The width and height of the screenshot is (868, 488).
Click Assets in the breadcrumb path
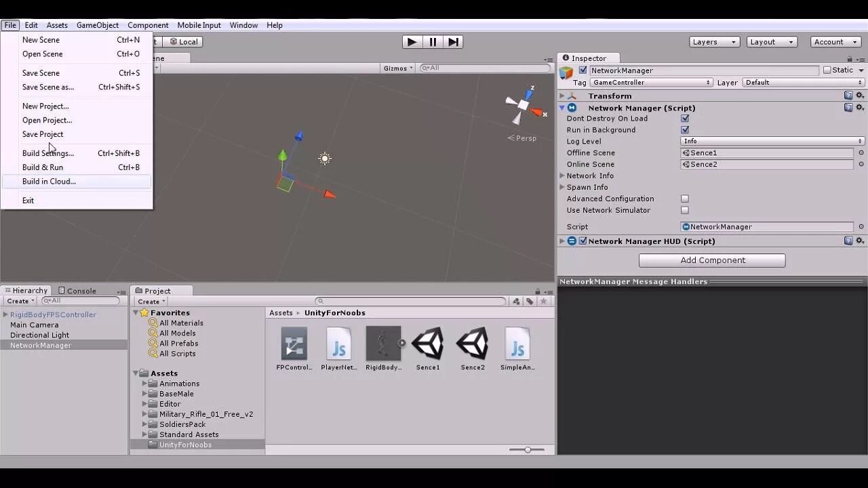click(x=281, y=312)
